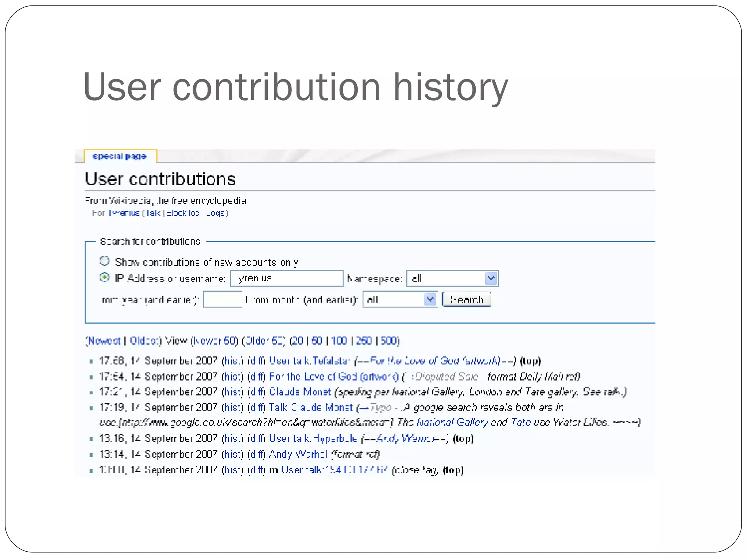Go to Newest contributions link
Image resolution: width=747 pixels, height=560 pixels.
pyautogui.click(x=104, y=341)
